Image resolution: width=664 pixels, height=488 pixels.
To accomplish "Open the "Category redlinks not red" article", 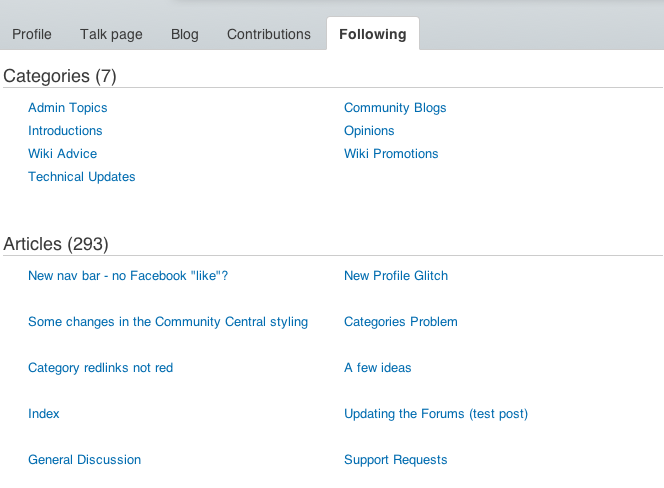I will [x=100, y=368].
